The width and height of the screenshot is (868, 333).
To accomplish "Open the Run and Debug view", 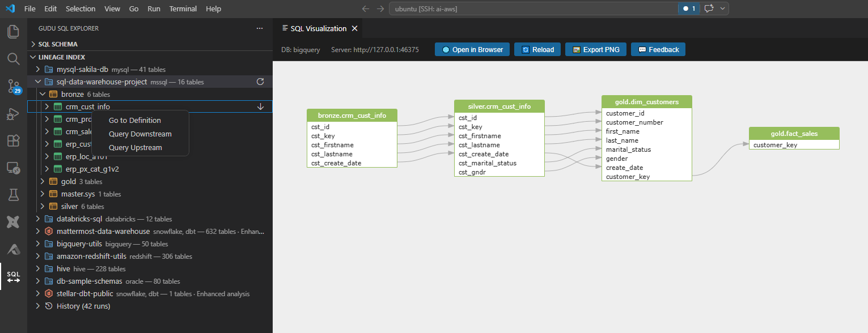I will [x=13, y=114].
